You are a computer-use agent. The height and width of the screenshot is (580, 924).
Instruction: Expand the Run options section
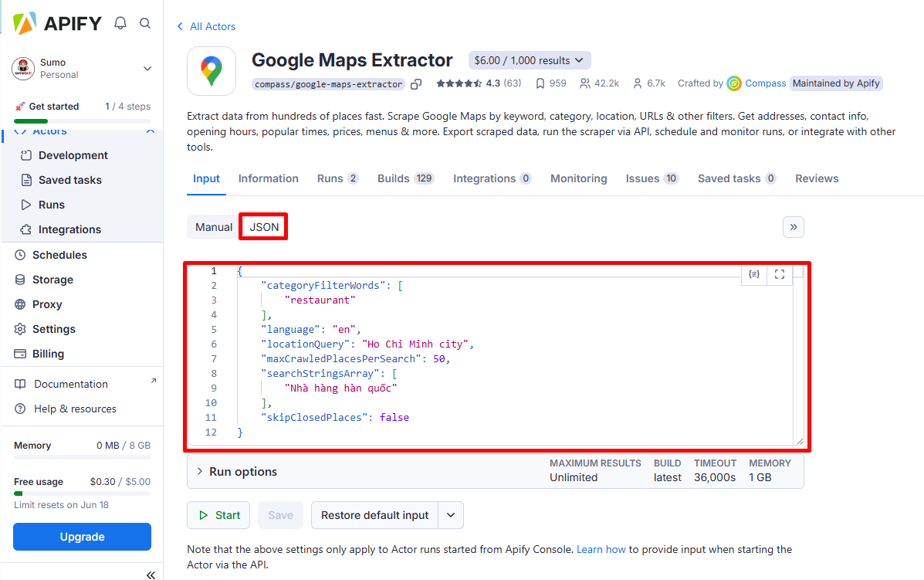click(243, 471)
